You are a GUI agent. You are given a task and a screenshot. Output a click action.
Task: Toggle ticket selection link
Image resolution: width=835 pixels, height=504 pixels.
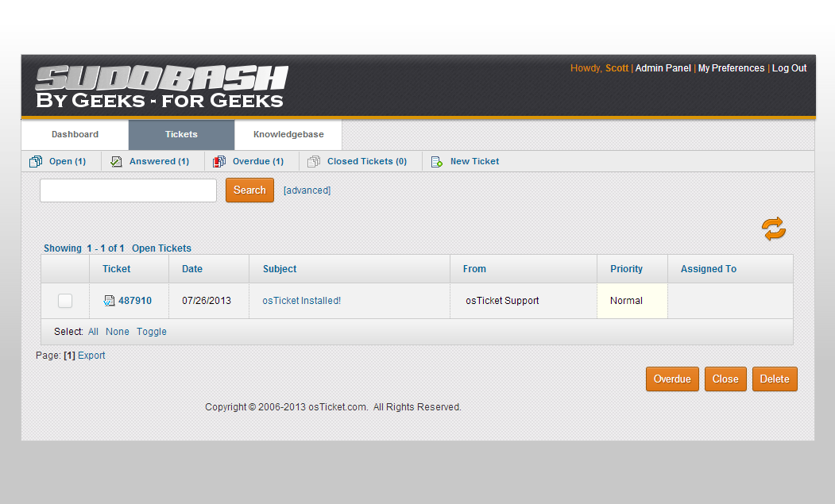[x=151, y=332]
